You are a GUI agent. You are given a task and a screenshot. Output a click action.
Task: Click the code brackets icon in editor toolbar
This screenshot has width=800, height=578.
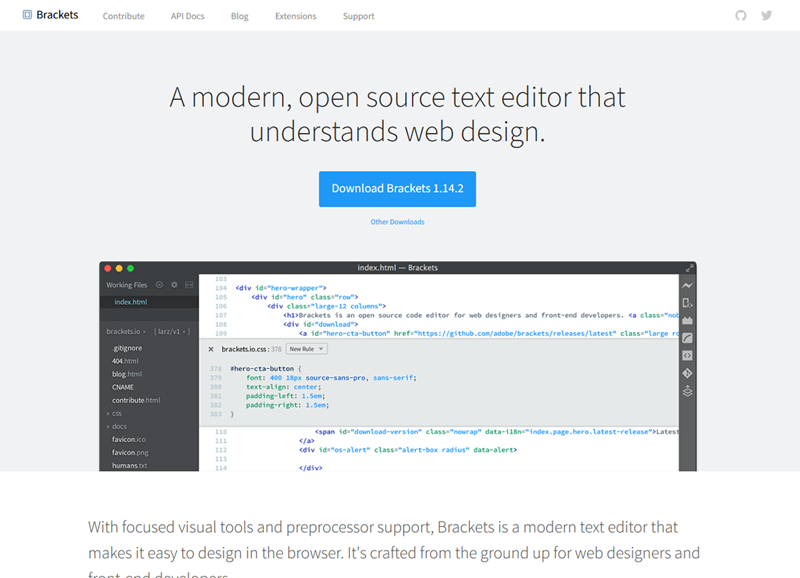point(687,356)
